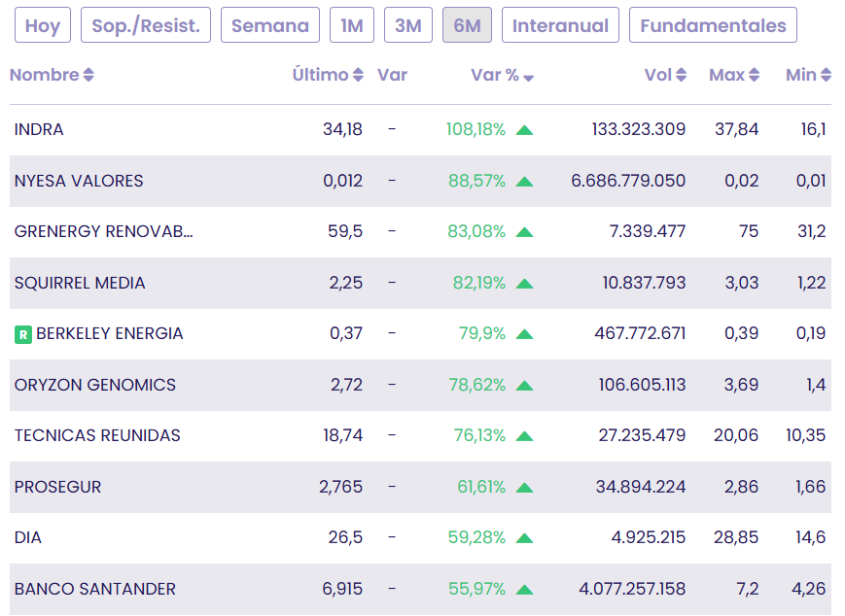The image size is (845, 616).
Task: Click the green up arrow in INDRA row
Action: 524,129
